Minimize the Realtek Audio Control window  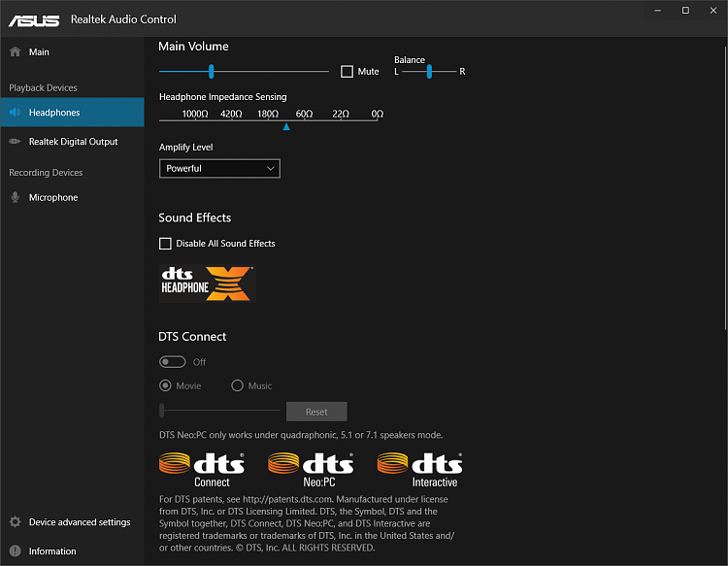coord(657,11)
